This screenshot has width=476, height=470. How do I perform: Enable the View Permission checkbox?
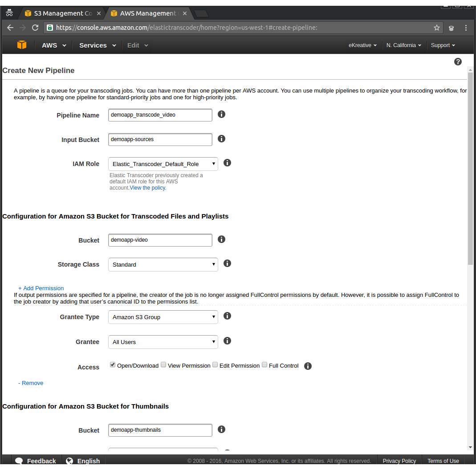(x=163, y=364)
